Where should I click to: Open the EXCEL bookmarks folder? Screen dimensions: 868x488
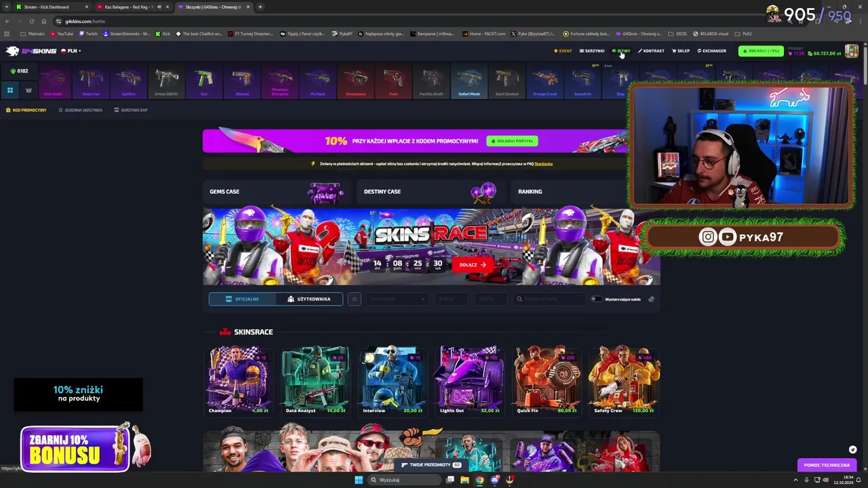[677, 34]
